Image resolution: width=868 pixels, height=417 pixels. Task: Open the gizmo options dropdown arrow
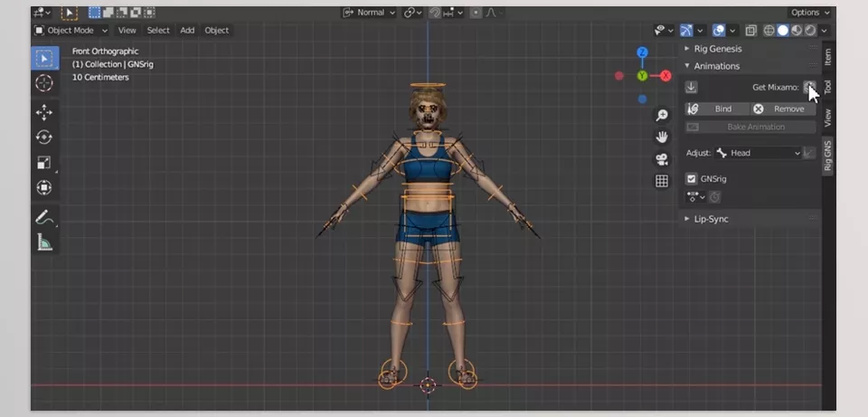pyautogui.click(x=700, y=31)
